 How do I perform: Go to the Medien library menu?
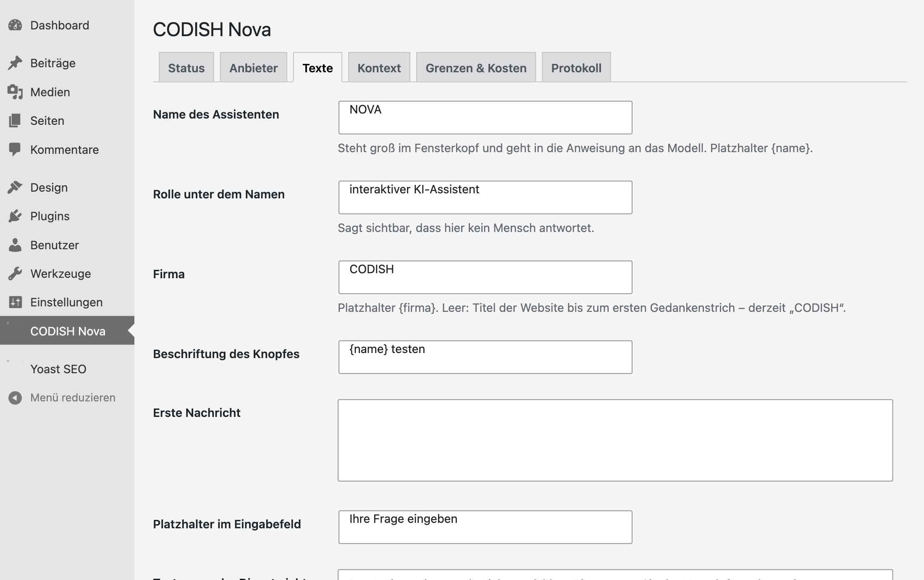67,92
